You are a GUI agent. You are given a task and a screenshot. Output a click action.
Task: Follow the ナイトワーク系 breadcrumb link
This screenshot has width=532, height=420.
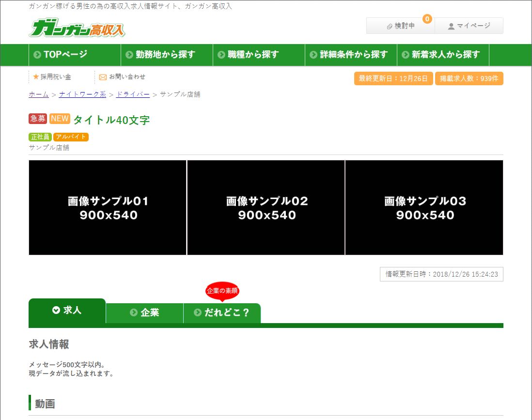(x=82, y=94)
